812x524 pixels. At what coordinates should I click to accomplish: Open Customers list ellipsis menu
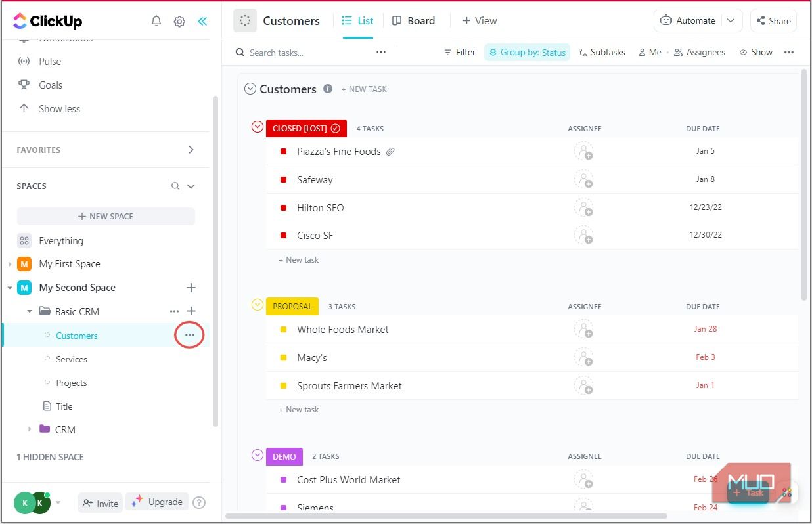coord(190,335)
